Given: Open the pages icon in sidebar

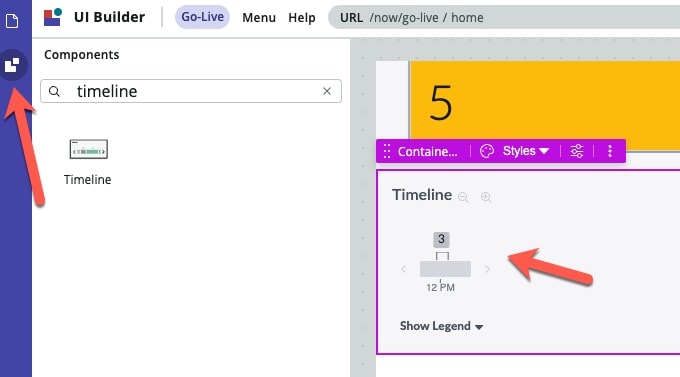Looking at the screenshot, I should click(x=12, y=20).
